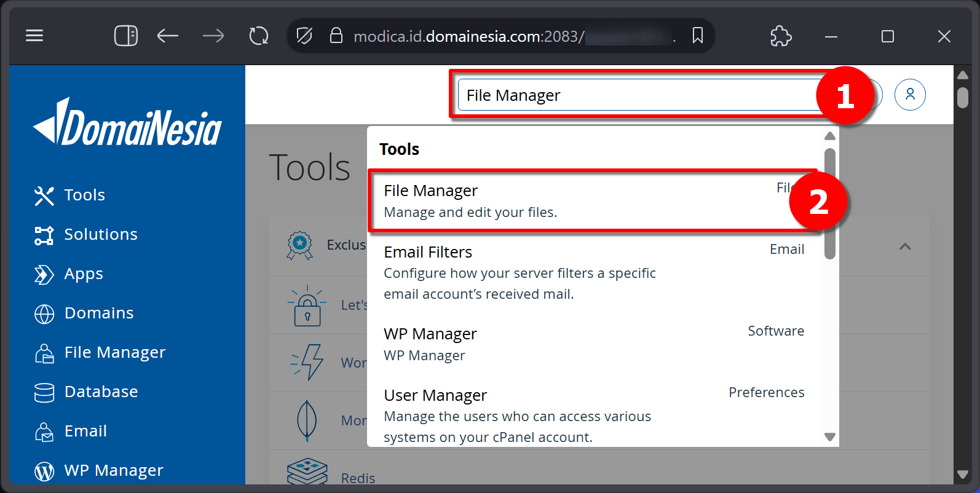Open WP Manager in the sidebar menu
This screenshot has height=493, width=980.
pos(114,470)
